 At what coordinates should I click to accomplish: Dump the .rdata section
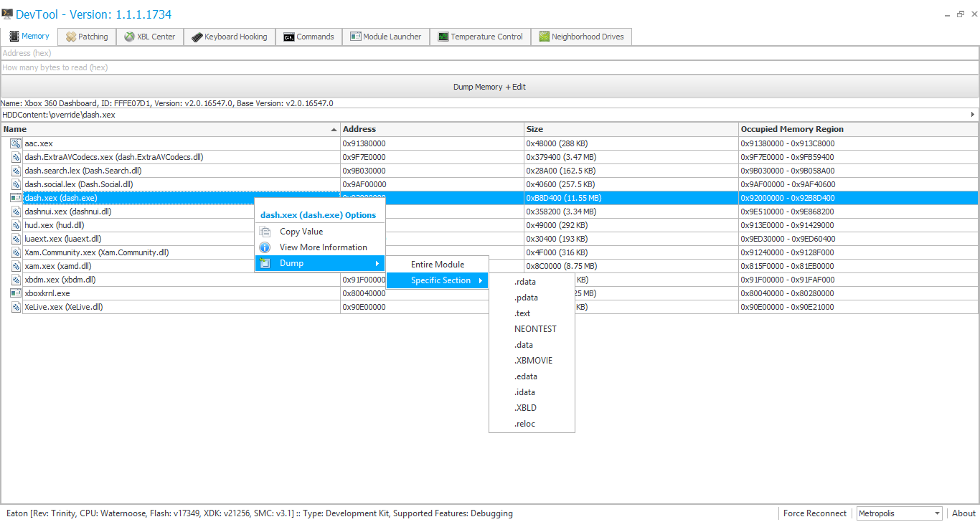tap(532, 282)
